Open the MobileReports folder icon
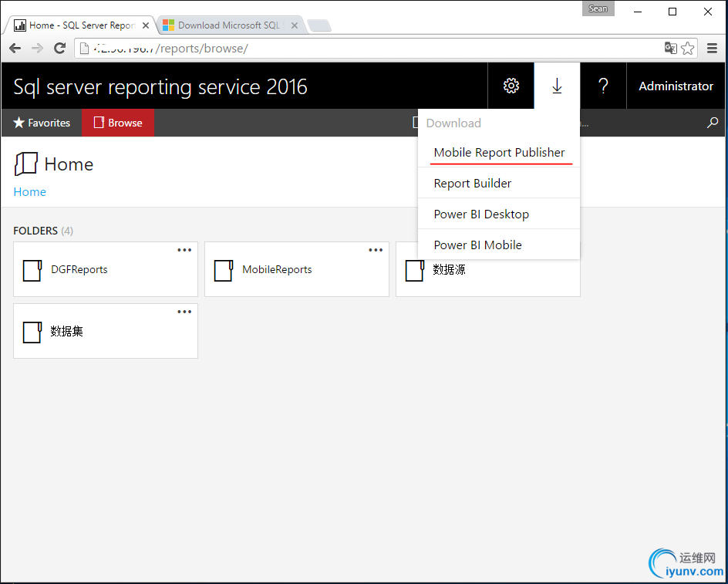Viewport: 728px width, 584px height. point(224,270)
